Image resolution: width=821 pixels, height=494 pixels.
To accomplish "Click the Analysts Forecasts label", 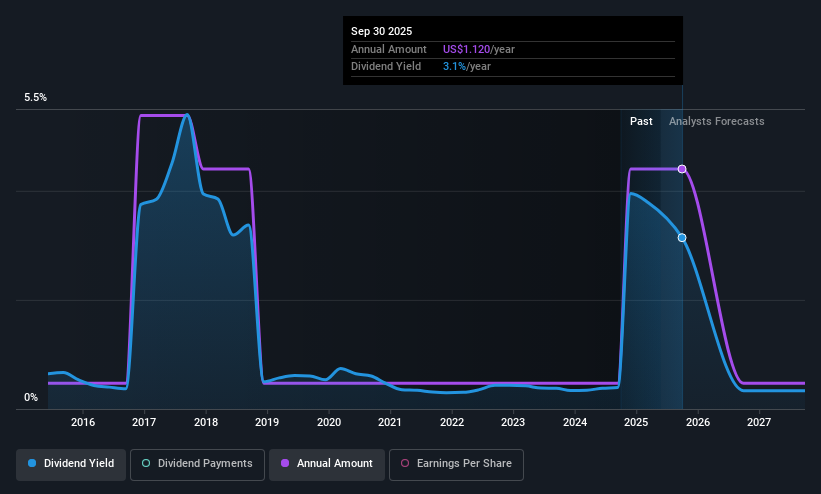I will tap(716, 122).
